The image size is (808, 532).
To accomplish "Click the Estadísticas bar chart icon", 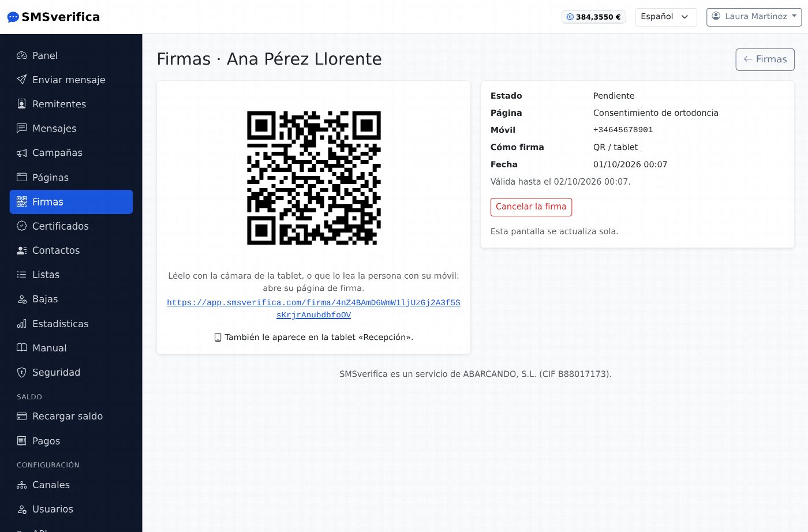I will (x=22, y=324).
